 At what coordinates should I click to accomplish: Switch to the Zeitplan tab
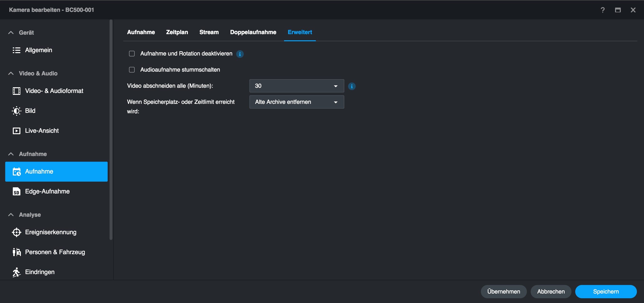(x=177, y=32)
